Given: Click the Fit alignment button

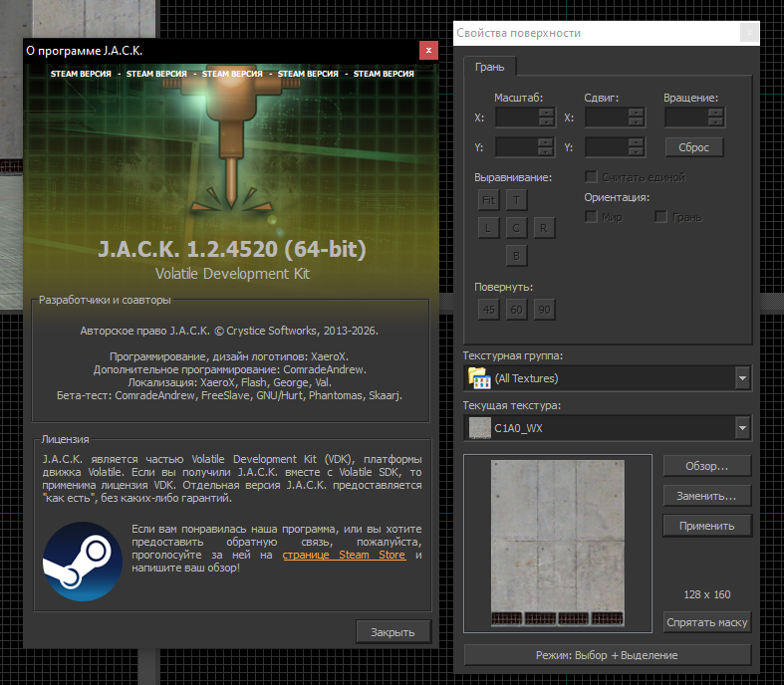Looking at the screenshot, I should [488, 200].
